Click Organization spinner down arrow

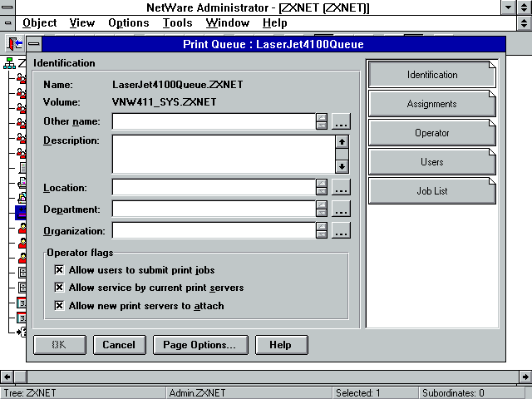(x=322, y=234)
